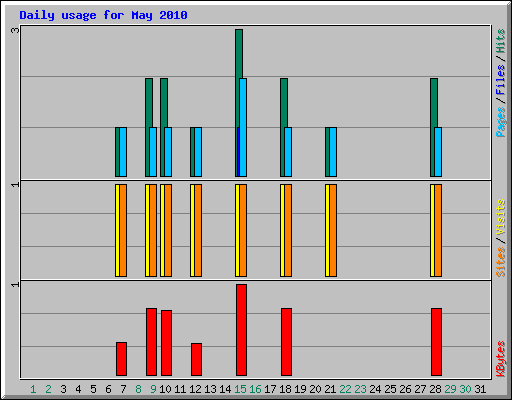Select day label '28' on the x-axis
This screenshot has height=400, width=512.
[435, 389]
